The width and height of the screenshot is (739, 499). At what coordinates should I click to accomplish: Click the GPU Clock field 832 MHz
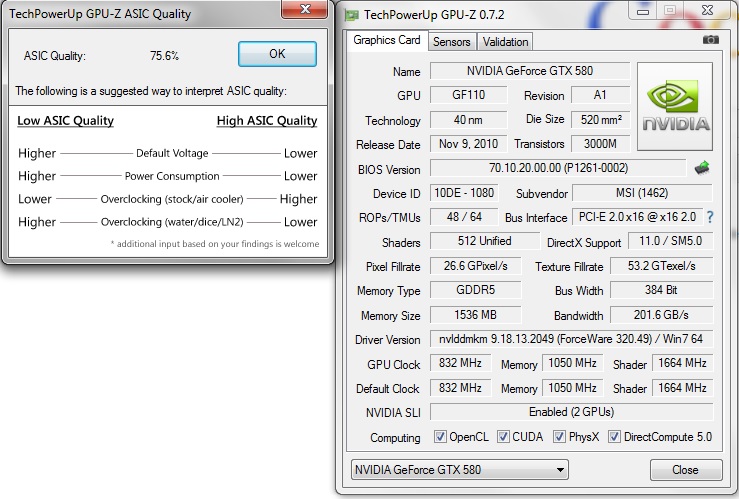pos(460,363)
